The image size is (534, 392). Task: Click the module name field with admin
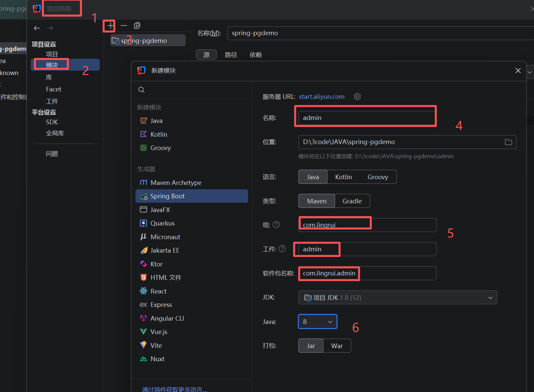pyautogui.click(x=366, y=118)
